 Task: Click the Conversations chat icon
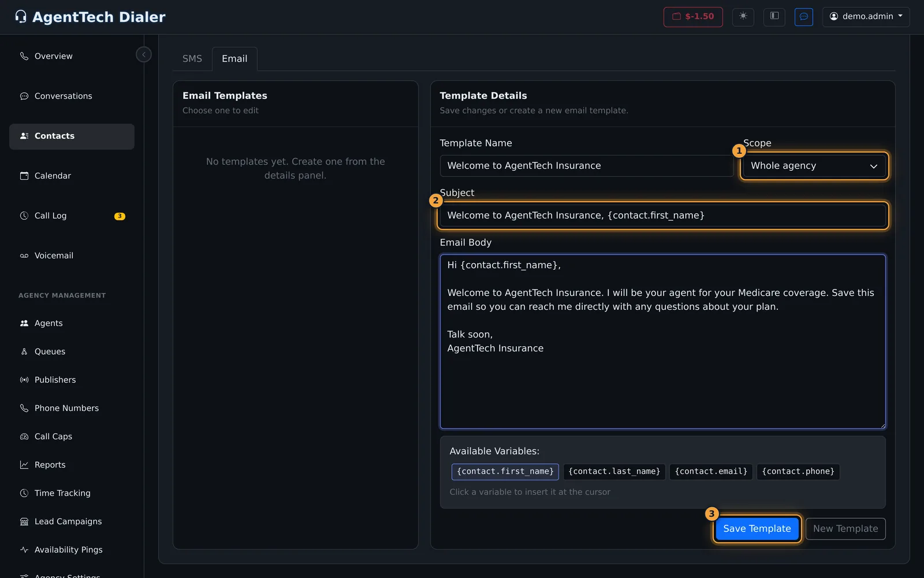pos(24,96)
